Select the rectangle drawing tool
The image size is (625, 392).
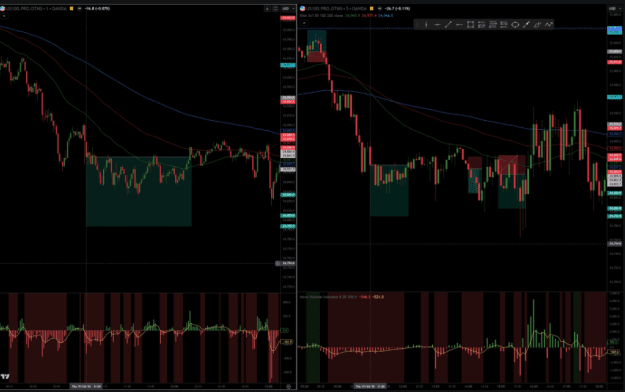(470, 25)
